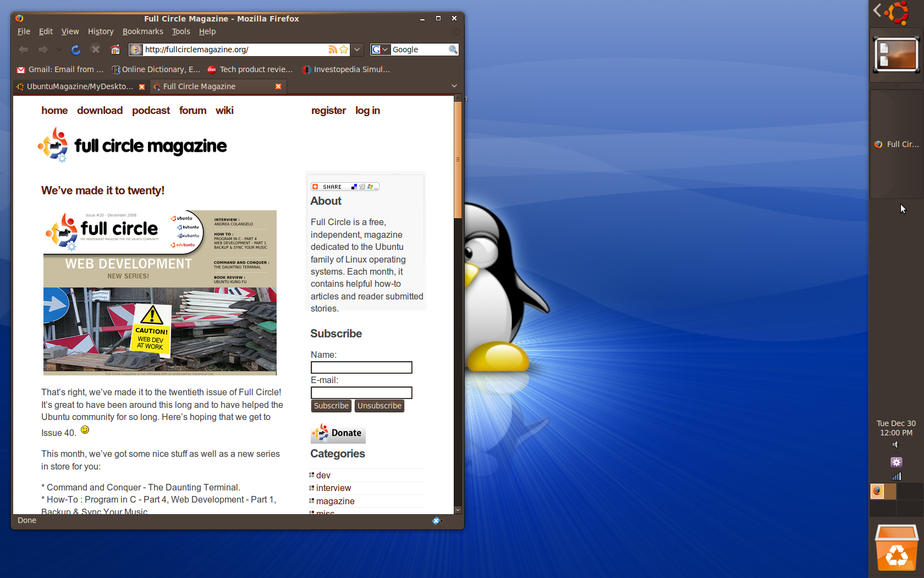Expand the address bar history dropdown
Viewport: 924px width, 578px height.
click(357, 50)
